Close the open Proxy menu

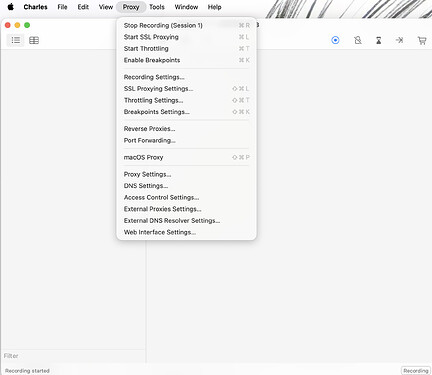pos(131,7)
